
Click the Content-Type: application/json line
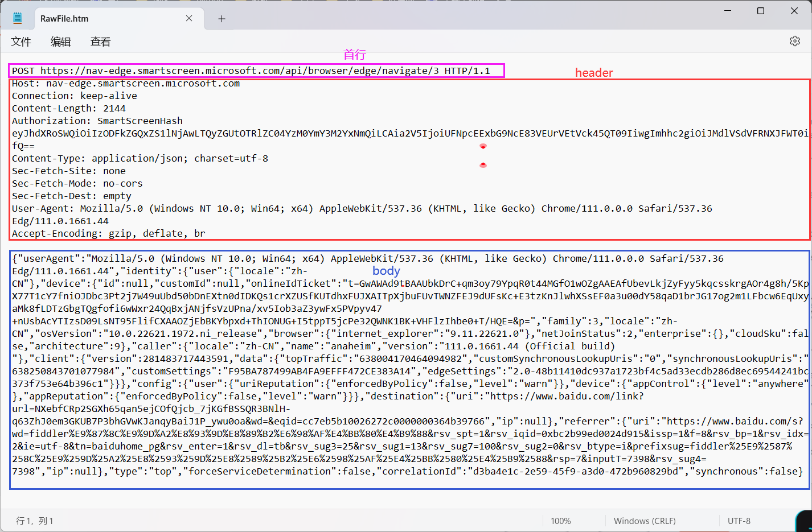click(140, 158)
